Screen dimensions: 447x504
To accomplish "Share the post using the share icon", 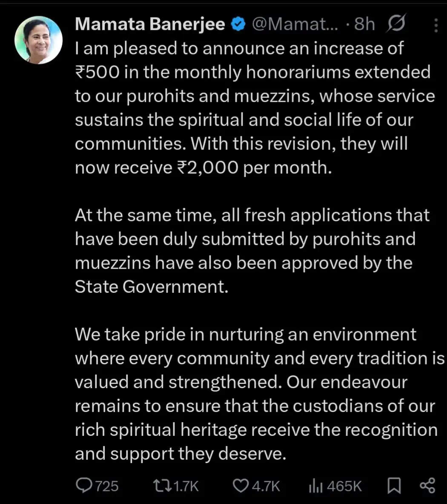I will coord(427,485).
